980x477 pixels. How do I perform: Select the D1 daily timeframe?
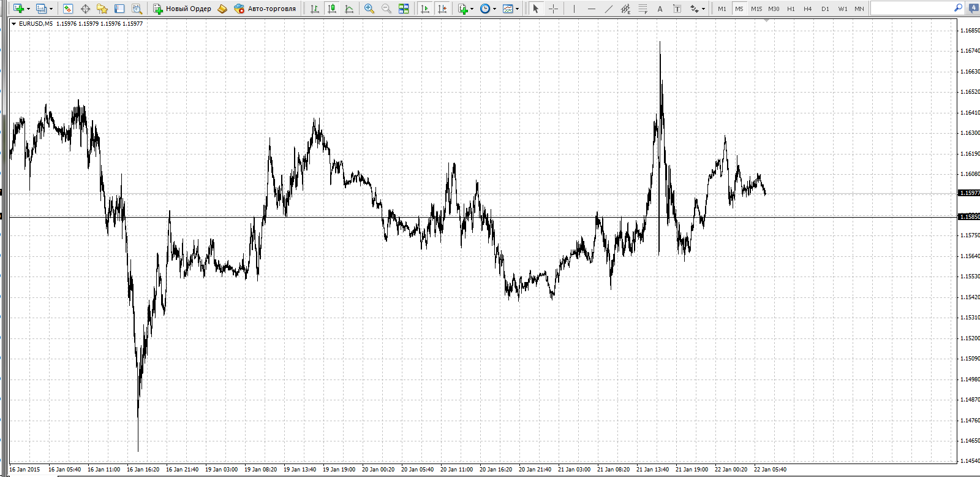point(825,9)
